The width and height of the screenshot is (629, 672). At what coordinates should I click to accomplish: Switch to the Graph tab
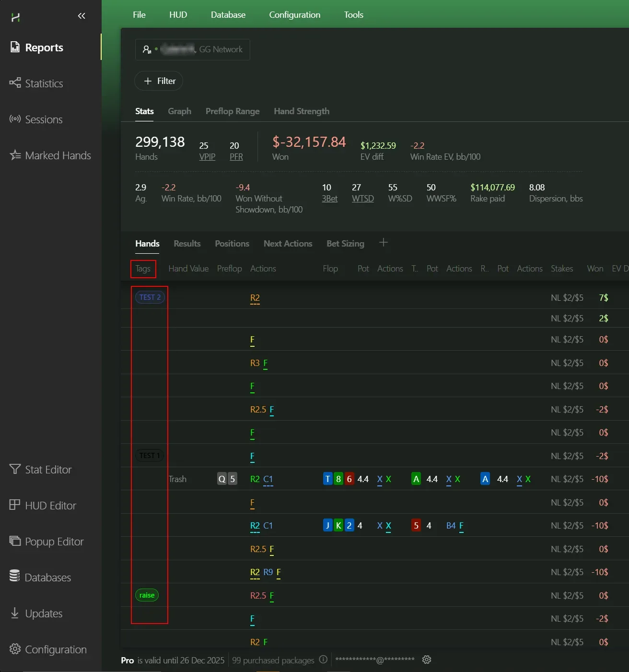tap(179, 111)
